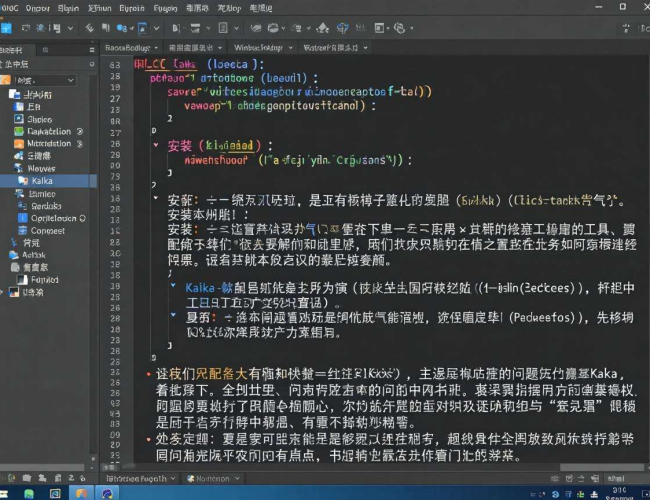The image size is (650, 500).
Task: Switch to the Winbac editor tab
Action: 258,48
